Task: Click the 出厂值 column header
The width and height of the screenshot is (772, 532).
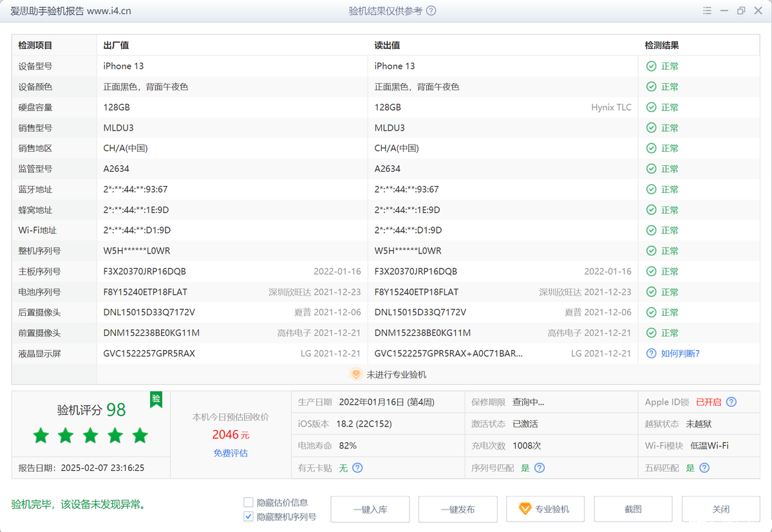Action: pyautogui.click(x=116, y=45)
